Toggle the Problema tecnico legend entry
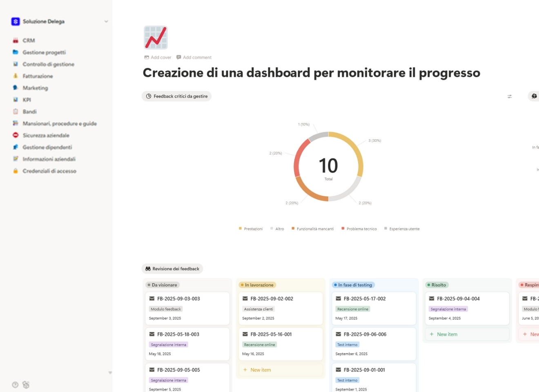Screen dimensions: 539x392 click(359, 228)
